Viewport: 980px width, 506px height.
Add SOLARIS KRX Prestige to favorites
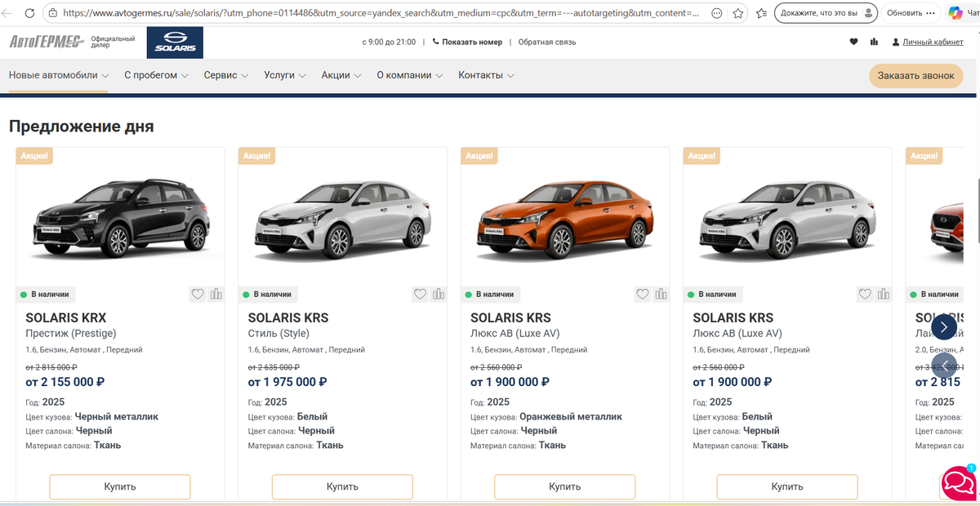(198, 295)
